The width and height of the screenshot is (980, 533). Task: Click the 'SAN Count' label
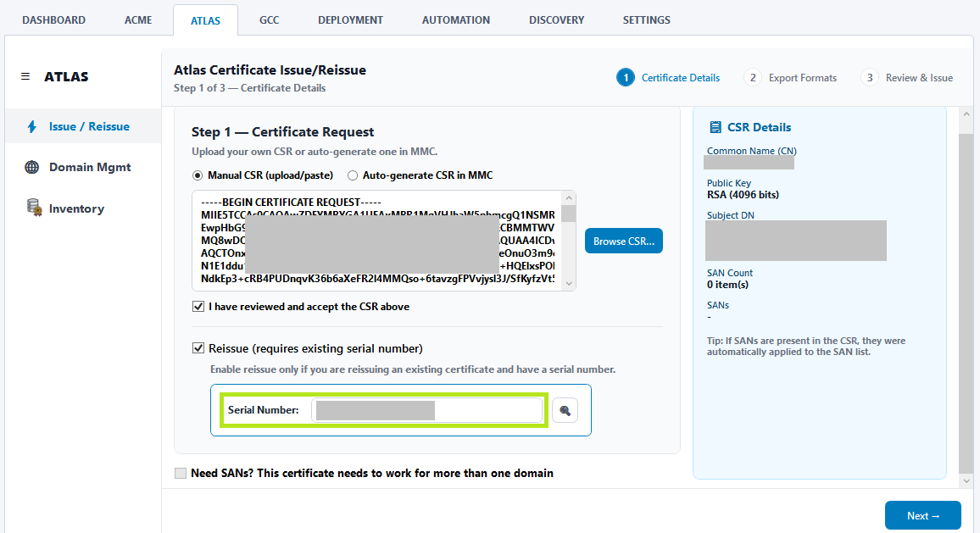[x=730, y=273]
